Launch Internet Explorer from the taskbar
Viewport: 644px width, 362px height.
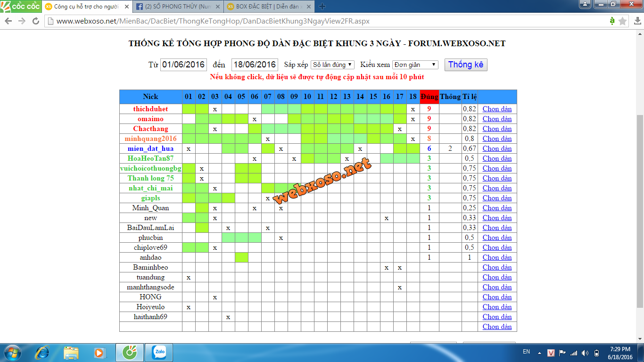42,353
